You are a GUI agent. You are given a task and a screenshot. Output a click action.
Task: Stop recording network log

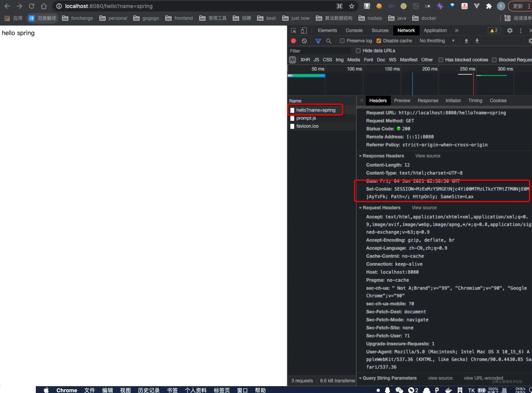coord(293,41)
